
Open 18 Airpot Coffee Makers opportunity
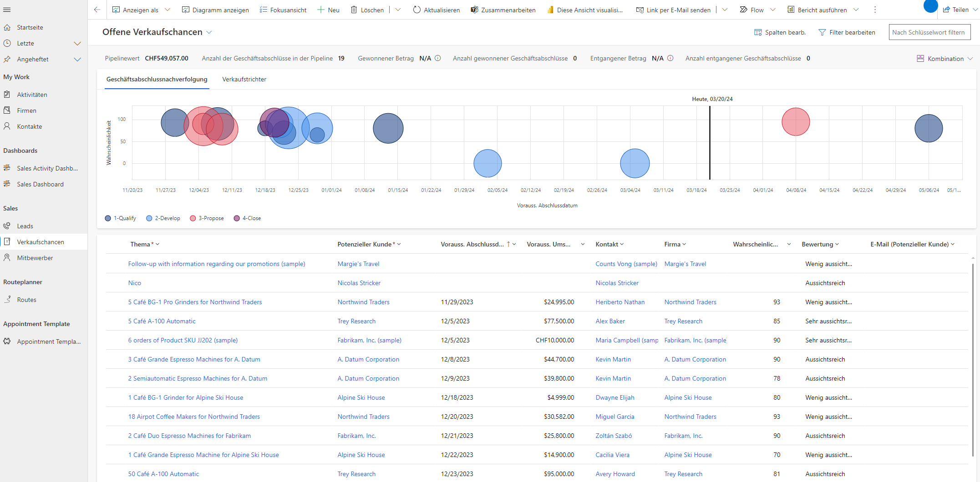(x=194, y=417)
